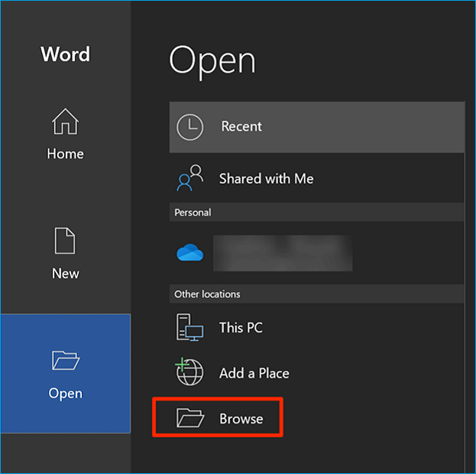476x474 pixels.
Task: Select the New label in the sidebar
Action: coord(65,274)
